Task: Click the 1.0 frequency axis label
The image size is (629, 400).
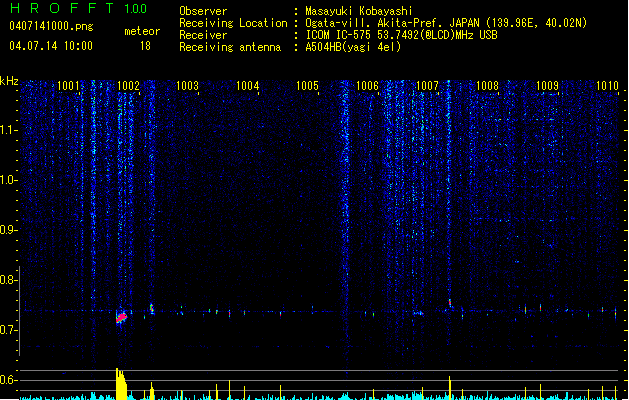Action: pyautogui.click(x=8, y=180)
